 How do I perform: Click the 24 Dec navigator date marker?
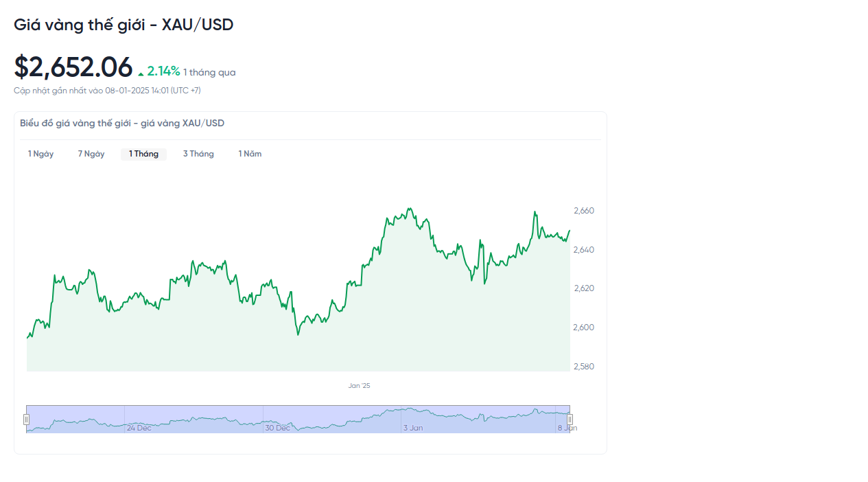coord(139,428)
